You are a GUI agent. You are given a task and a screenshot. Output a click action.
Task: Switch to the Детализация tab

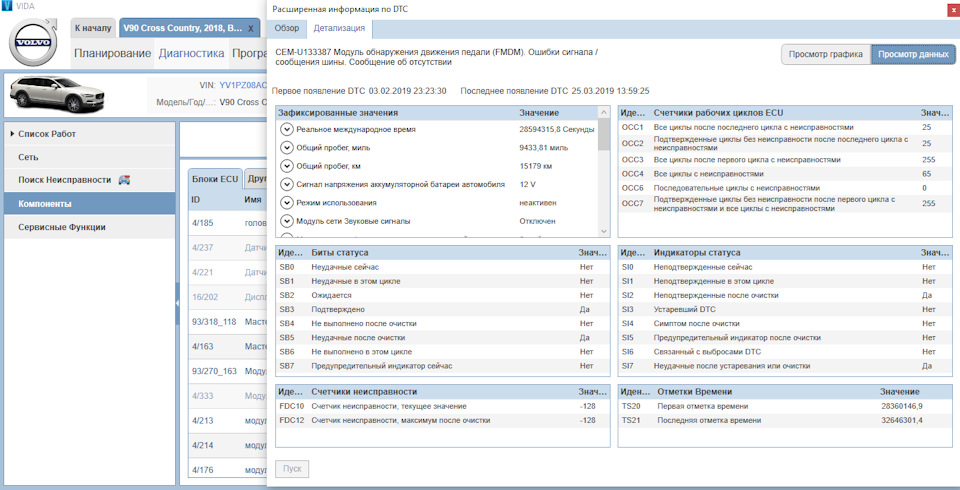pos(339,28)
